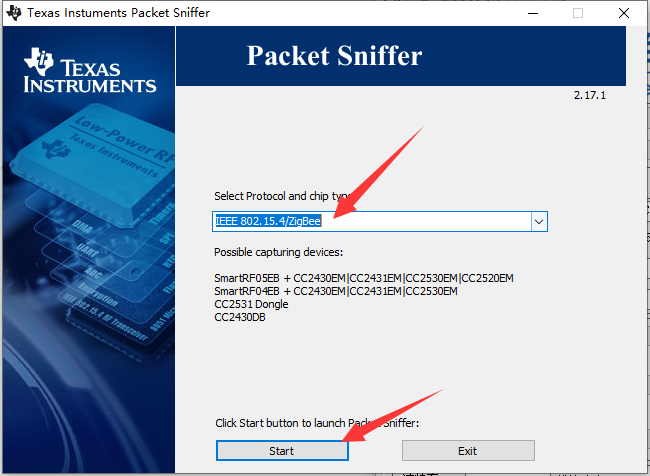This screenshot has height=476, width=650.
Task: Click the CC2531 Dongle entry
Action: coord(250,304)
